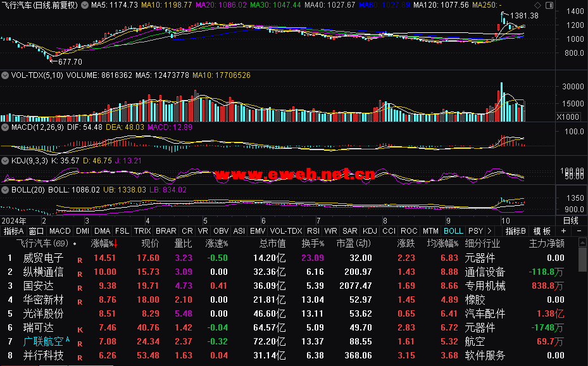
Task: Sort by 市盈(动) column header
Action: tap(353, 244)
